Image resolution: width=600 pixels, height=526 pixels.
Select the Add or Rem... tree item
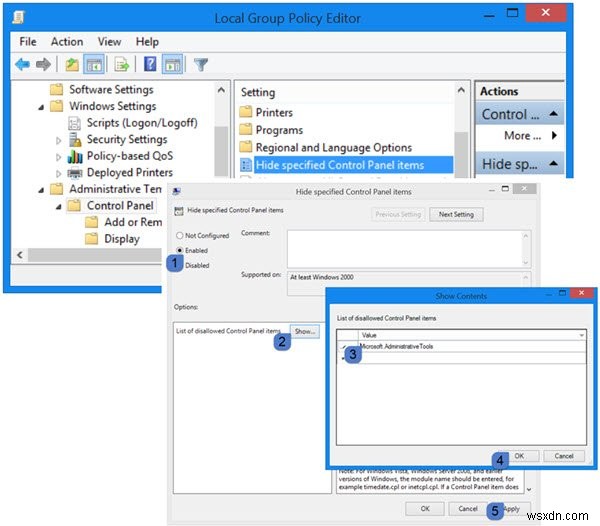coord(133,222)
